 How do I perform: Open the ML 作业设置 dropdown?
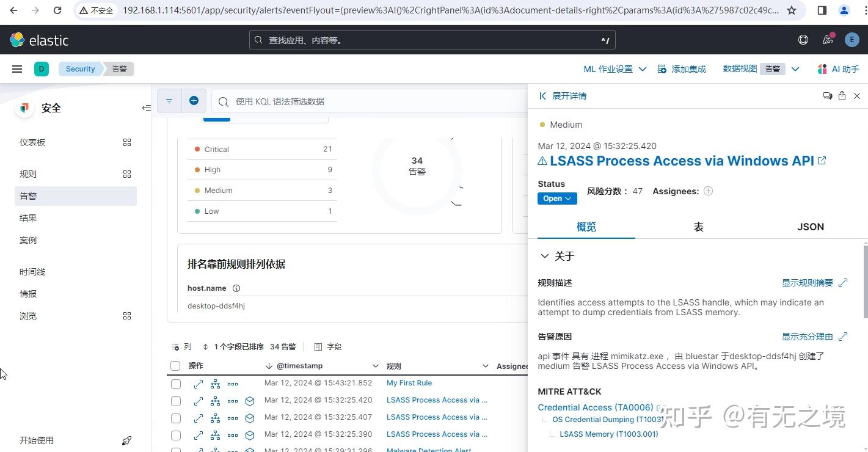tap(614, 68)
